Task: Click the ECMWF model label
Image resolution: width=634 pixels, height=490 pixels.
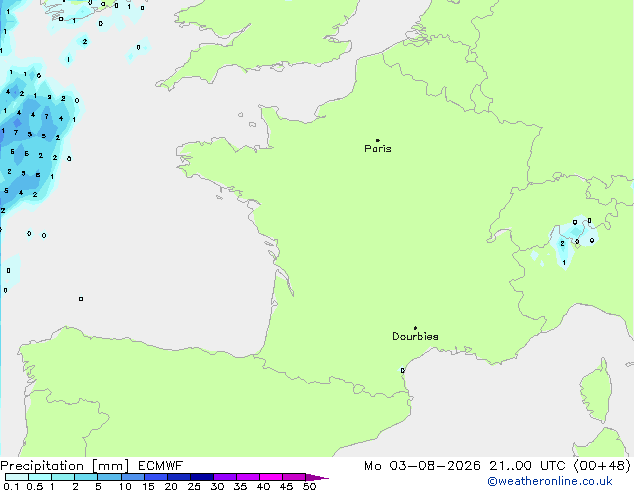Action: (x=161, y=466)
